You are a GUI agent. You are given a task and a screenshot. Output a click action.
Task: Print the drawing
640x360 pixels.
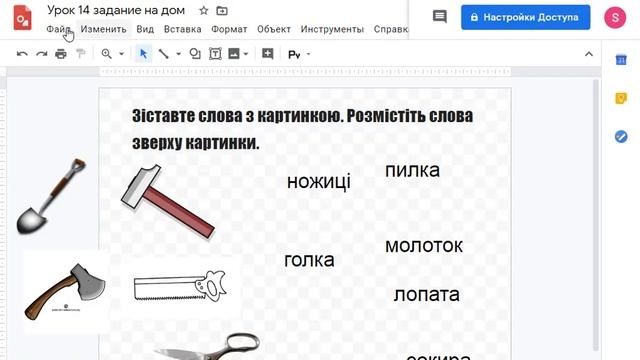[61, 54]
